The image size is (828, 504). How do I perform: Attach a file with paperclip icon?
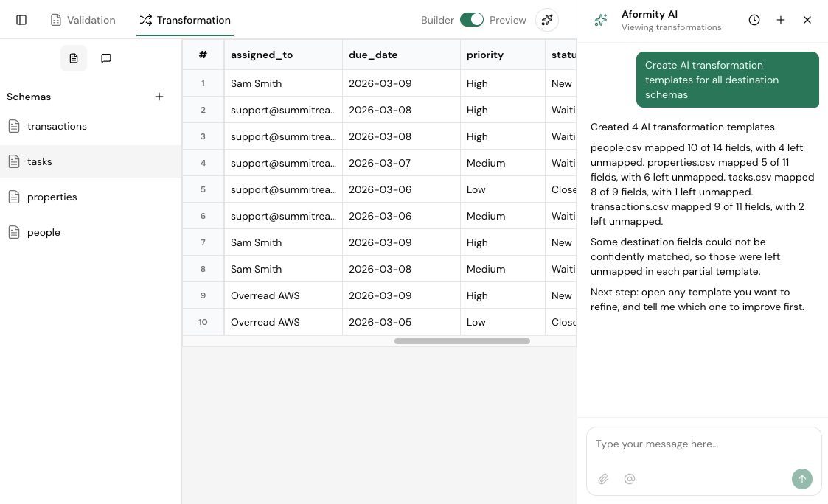point(603,479)
